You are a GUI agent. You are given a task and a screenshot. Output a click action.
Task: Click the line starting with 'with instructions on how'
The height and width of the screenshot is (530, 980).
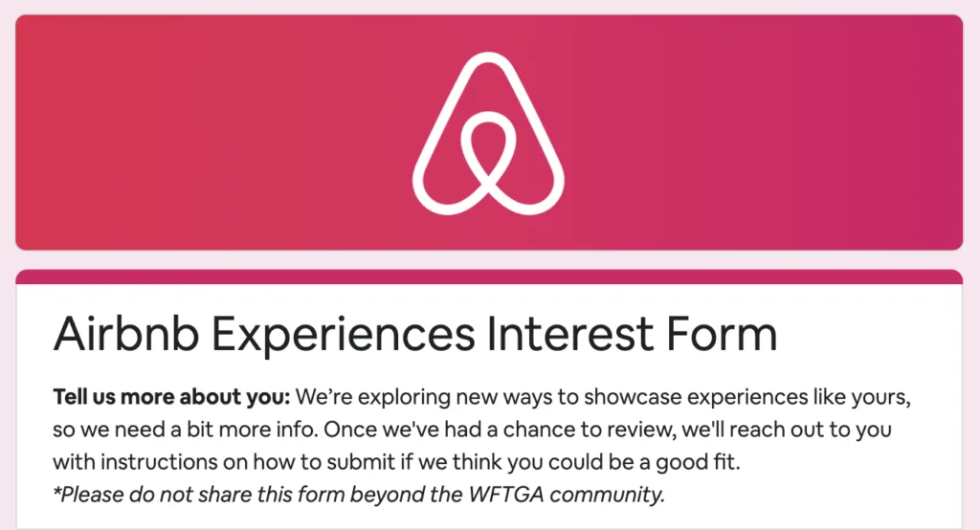pyautogui.click(x=396, y=462)
